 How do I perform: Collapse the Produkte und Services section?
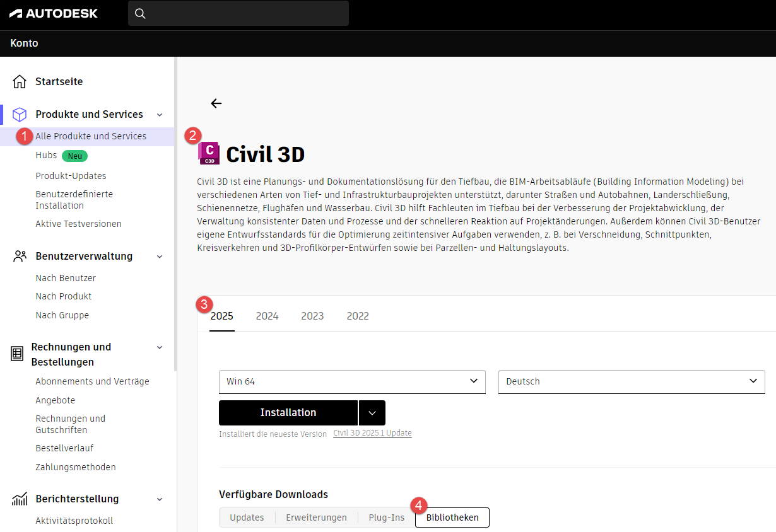click(x=160, y=115)
